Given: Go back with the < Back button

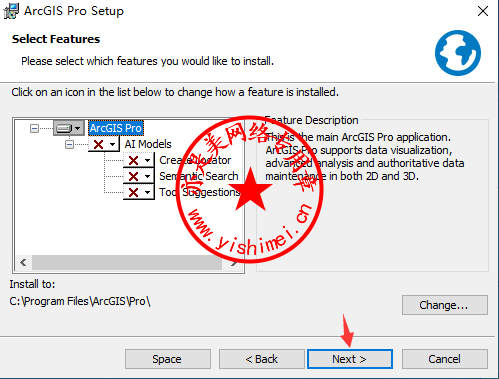Looking at the screenshot, I should (262, 359).
